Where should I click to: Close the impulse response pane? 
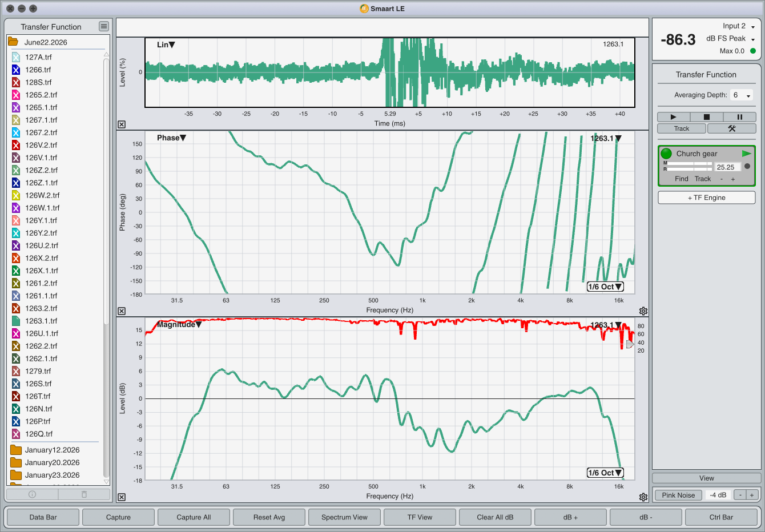(x=122, y=124)
